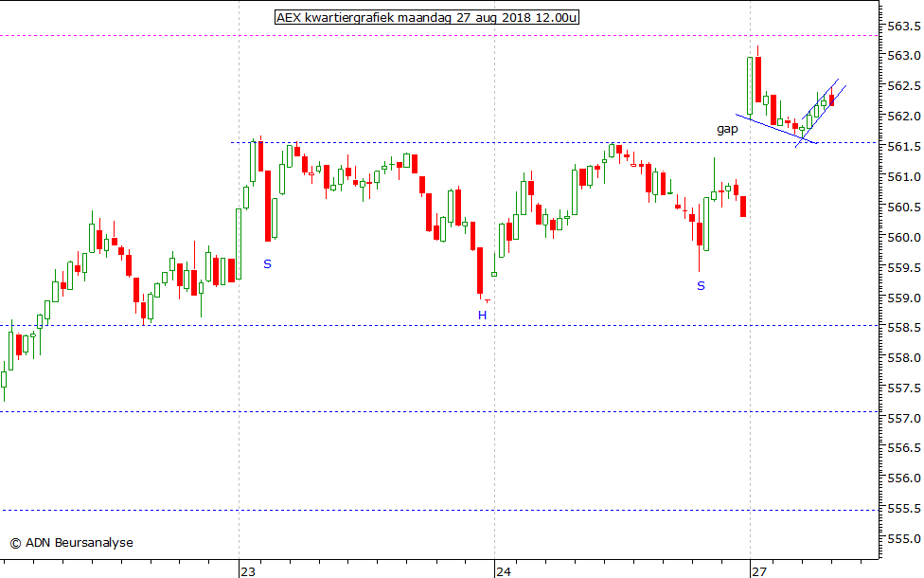Click the 563.5 price axis label
924x578 pixels.
click(904, 26)
